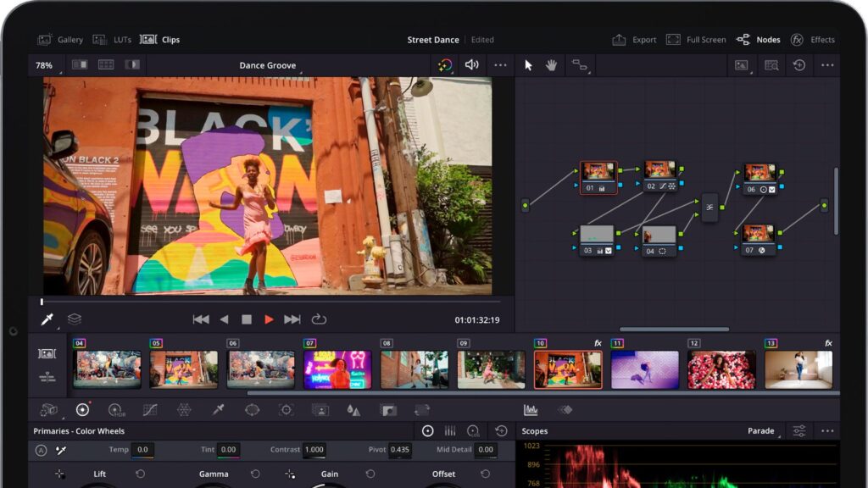Jump to the first frame
The height and width of the screenshot is (488, 868).
tap(200, 319)
